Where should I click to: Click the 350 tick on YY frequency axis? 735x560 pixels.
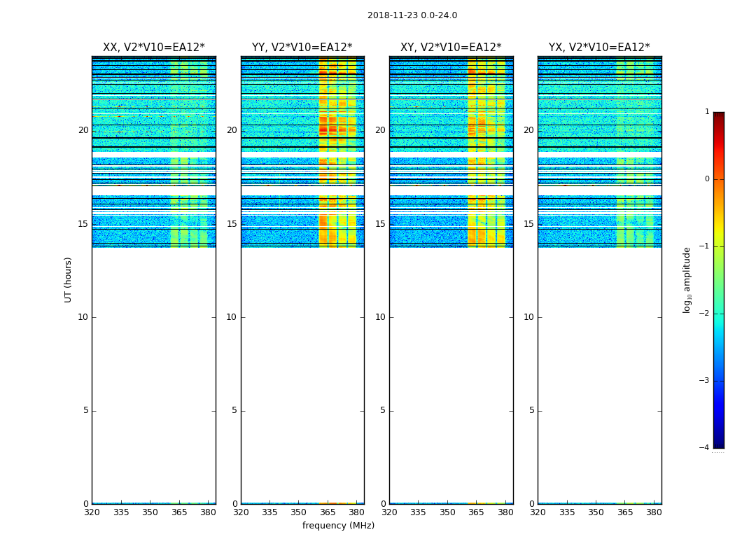click(299, 512)
